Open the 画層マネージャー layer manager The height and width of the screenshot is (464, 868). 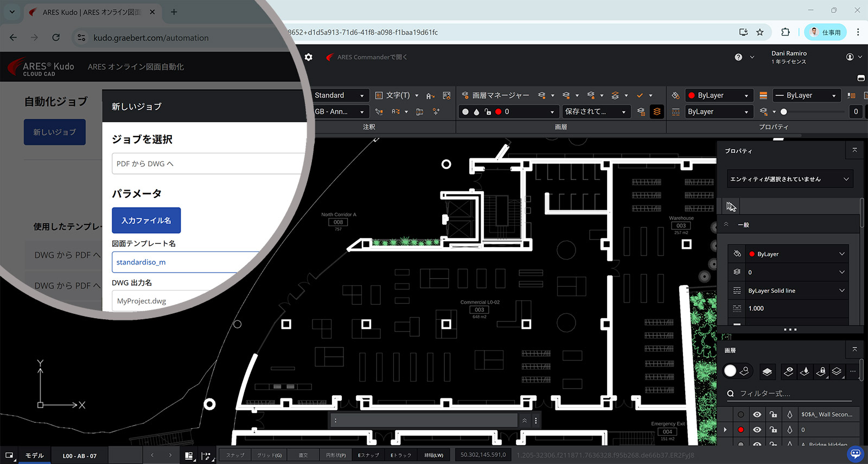pos(495,95)
